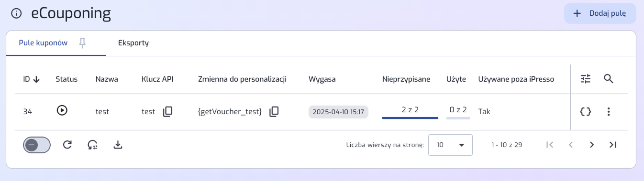
Task: Sort table by ID column
Action: tap(31, 79)
